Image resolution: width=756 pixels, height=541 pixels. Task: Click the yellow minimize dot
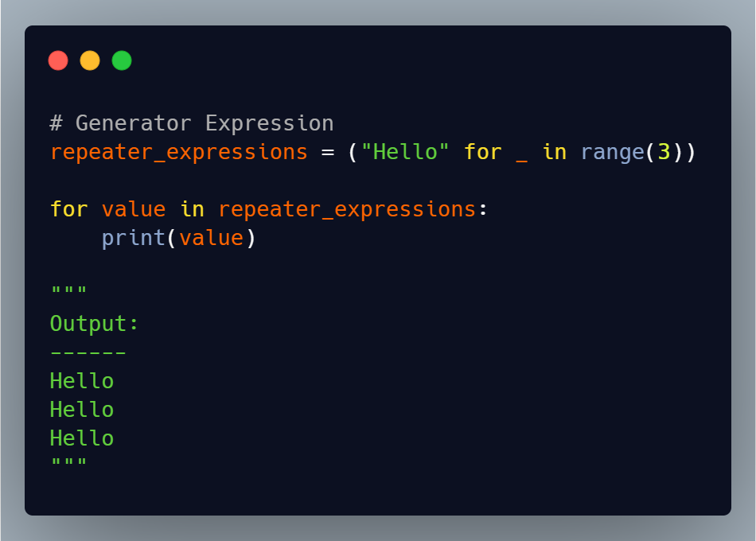(90, 60)
